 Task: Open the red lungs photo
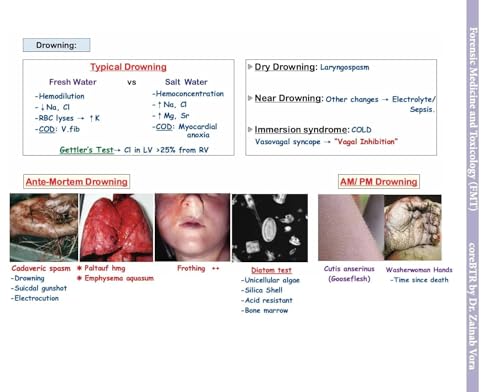click(116, 227)
